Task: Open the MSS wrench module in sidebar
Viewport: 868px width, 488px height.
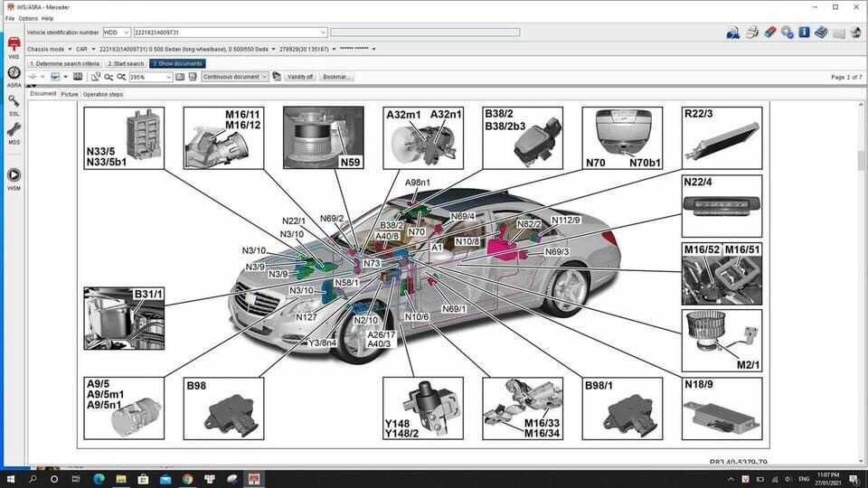Action: (x=14, y=134)
